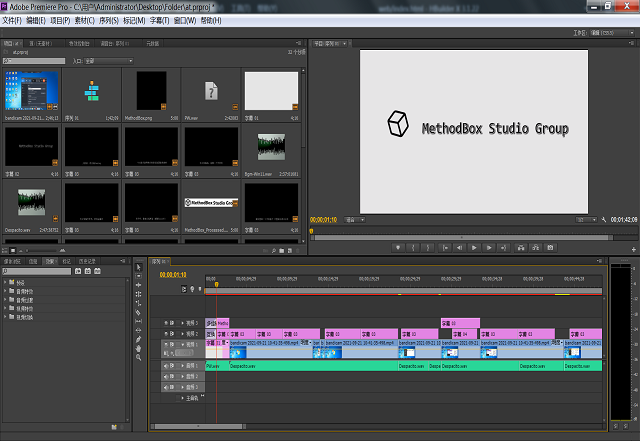Step back one frame
Screen dimensions: 640x441
[459, 247]
